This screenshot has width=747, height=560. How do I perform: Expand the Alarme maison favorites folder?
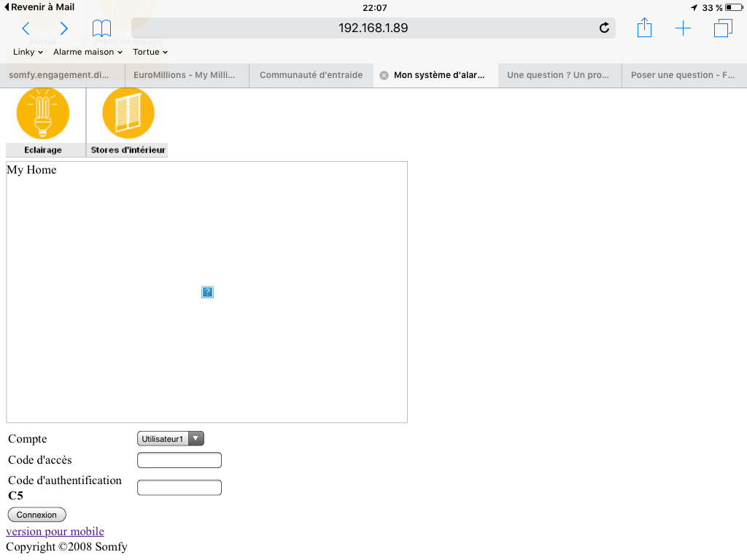(88, 52)
